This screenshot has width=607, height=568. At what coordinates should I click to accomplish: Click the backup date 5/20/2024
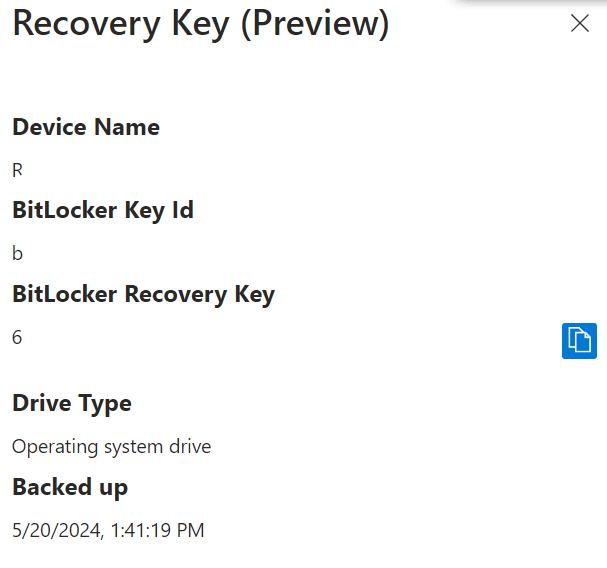tap(58, 530)
